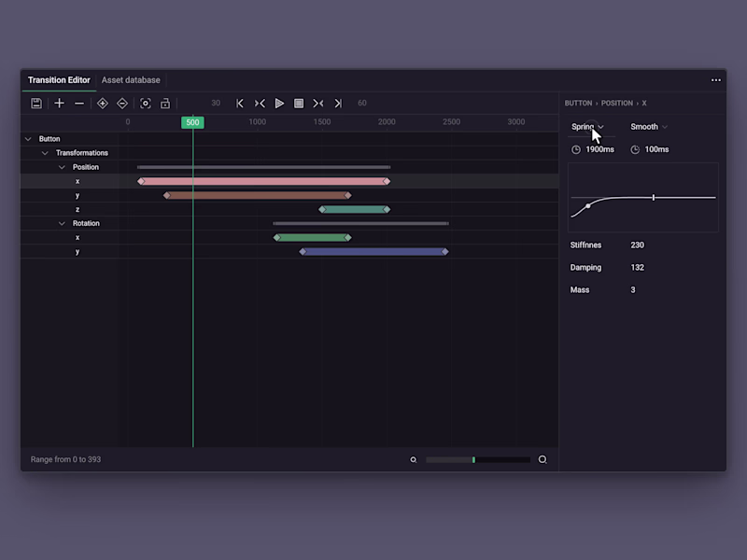Screen dimensions: 747x560
Task: Click the BUTTON breadcrumb
Action: pyautogui.click(x=578, y=104)
